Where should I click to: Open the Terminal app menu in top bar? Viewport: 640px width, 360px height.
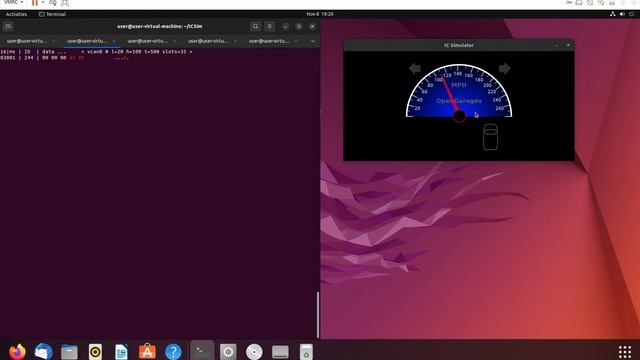click(x=52, y=14)
